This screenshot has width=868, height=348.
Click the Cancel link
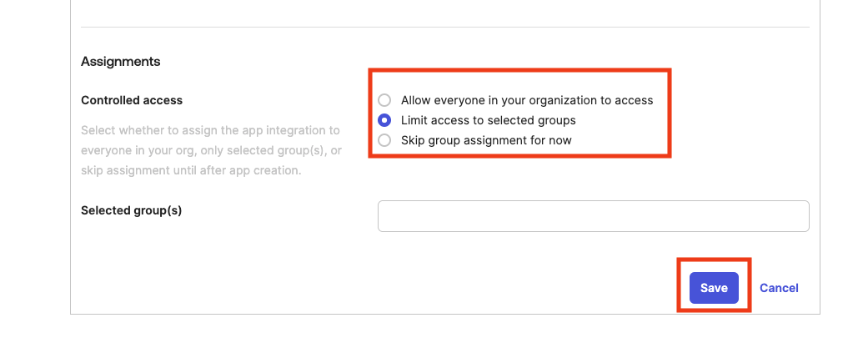click(778, 288)
